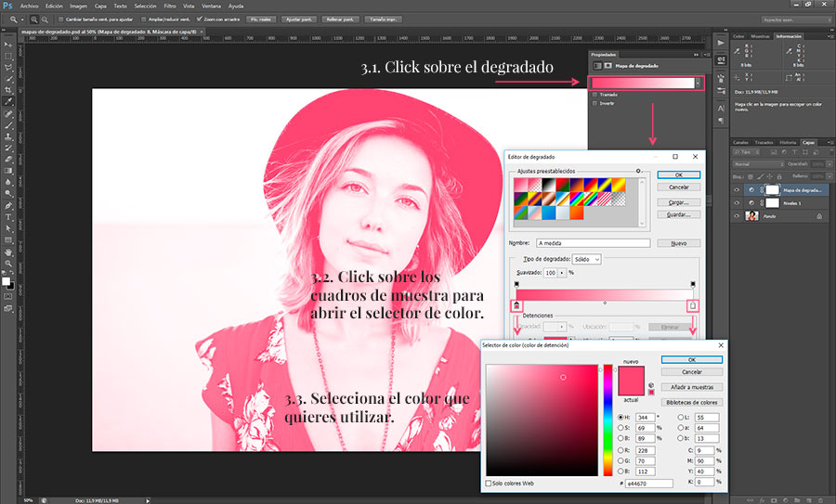
Task: Click the vertical hue spectrum slider
Action: coord(608,418)
